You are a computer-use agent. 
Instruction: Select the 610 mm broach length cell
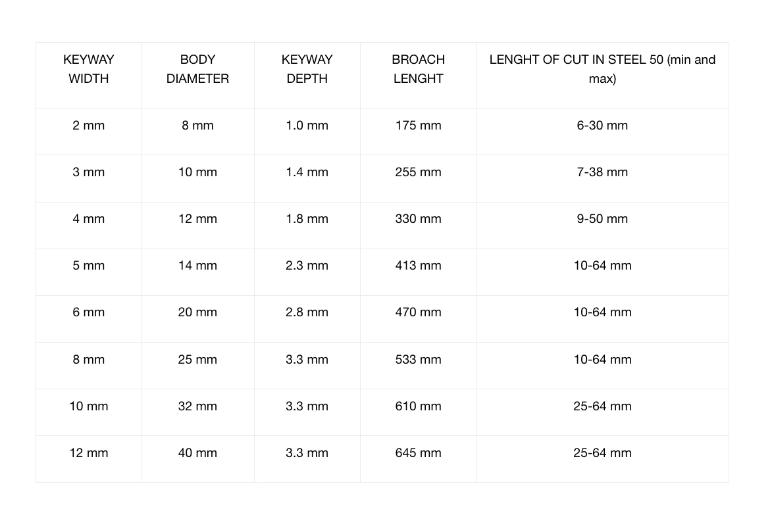418,406
